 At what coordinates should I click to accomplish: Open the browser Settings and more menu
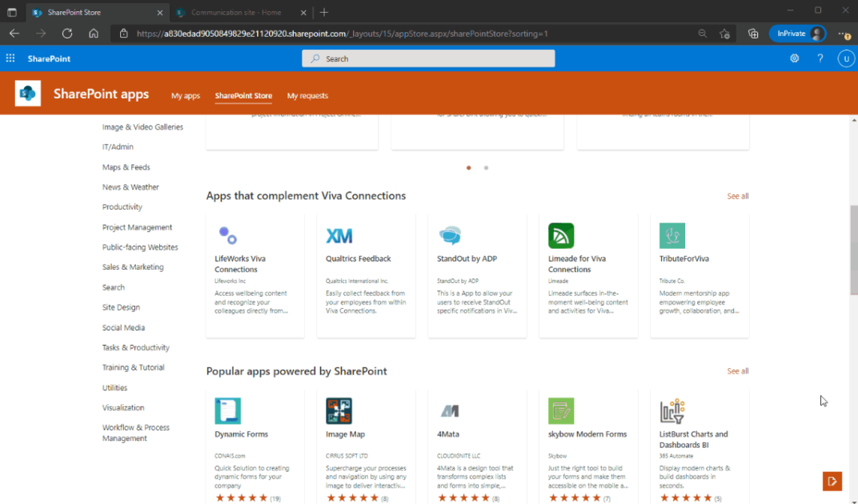pos(842,34)
